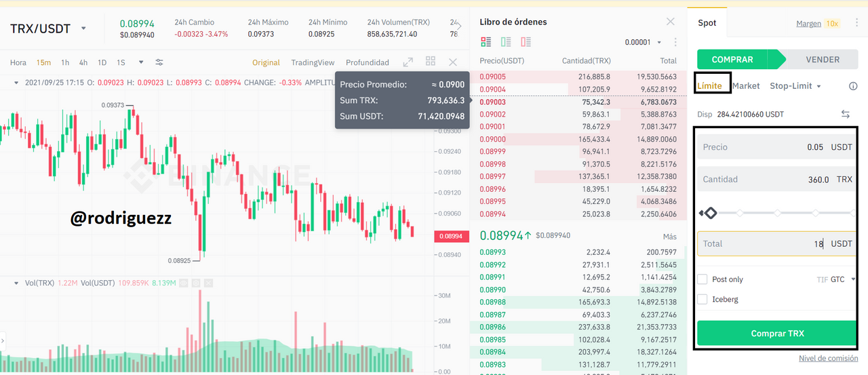
Task: Show both bids and asks order book view
Action: [x=486, y=42]
